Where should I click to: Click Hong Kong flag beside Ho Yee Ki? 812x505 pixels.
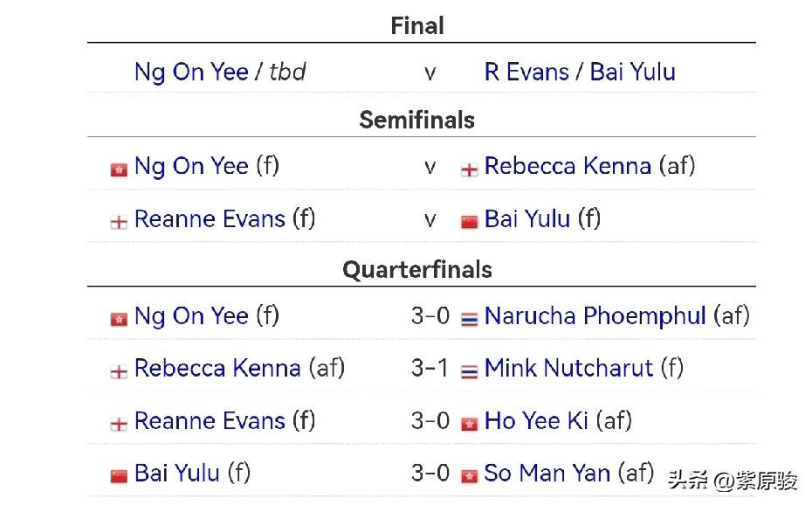pyautogui.click(x=469, y=424)
